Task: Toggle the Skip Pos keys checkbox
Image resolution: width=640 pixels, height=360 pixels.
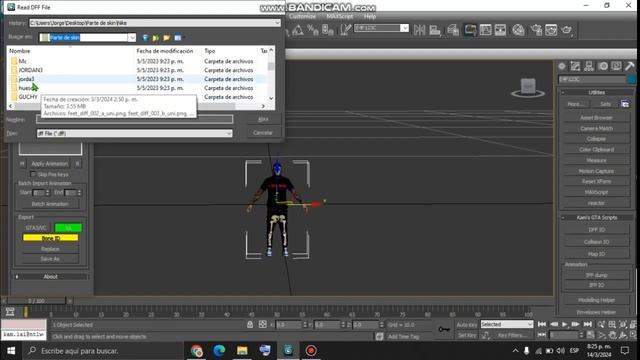Action: [33, 174]
